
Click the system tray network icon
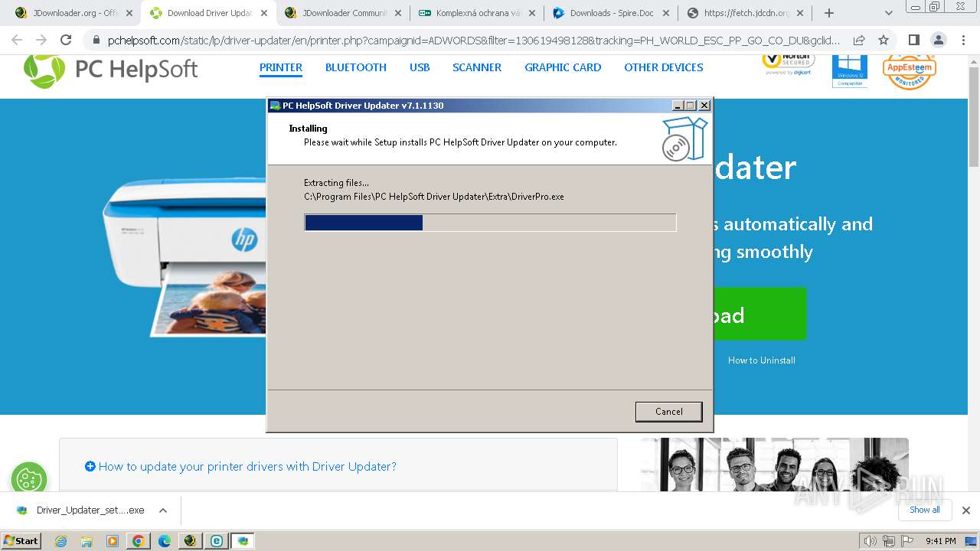click(889, 541)
